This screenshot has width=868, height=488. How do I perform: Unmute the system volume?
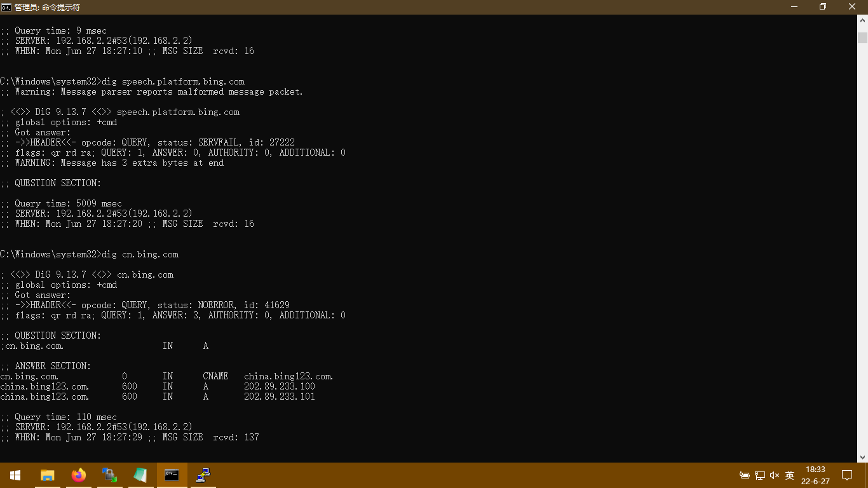[x=774, y=475]
